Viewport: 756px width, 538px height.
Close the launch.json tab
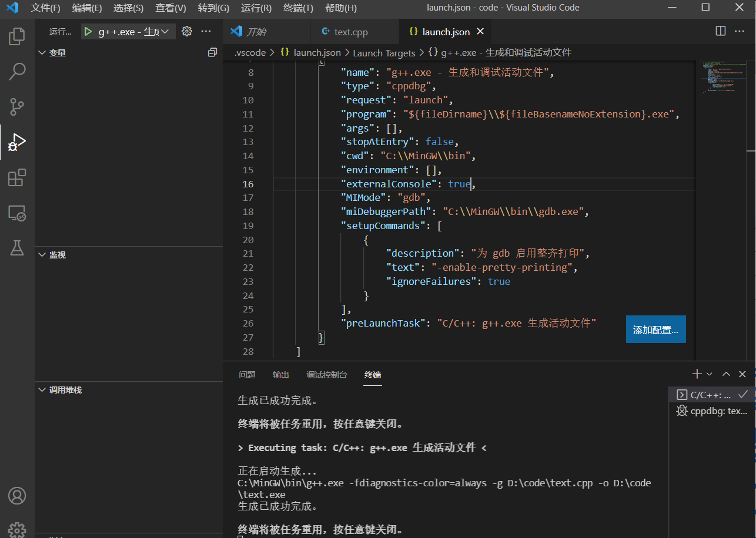480,32
